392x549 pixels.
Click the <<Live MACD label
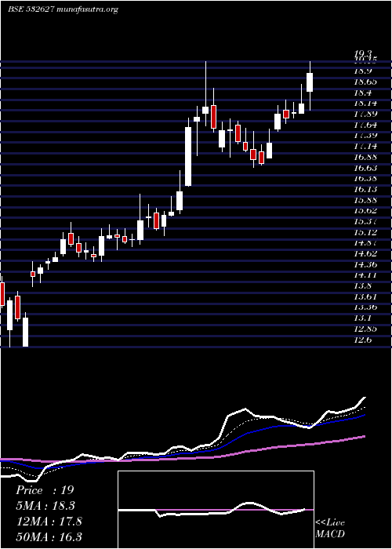tap(330, 529)
